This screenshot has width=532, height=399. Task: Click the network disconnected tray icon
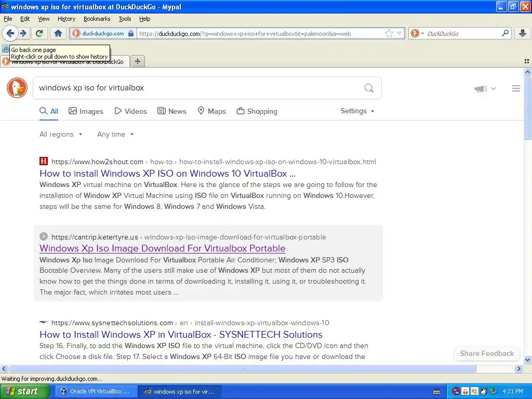456,392
